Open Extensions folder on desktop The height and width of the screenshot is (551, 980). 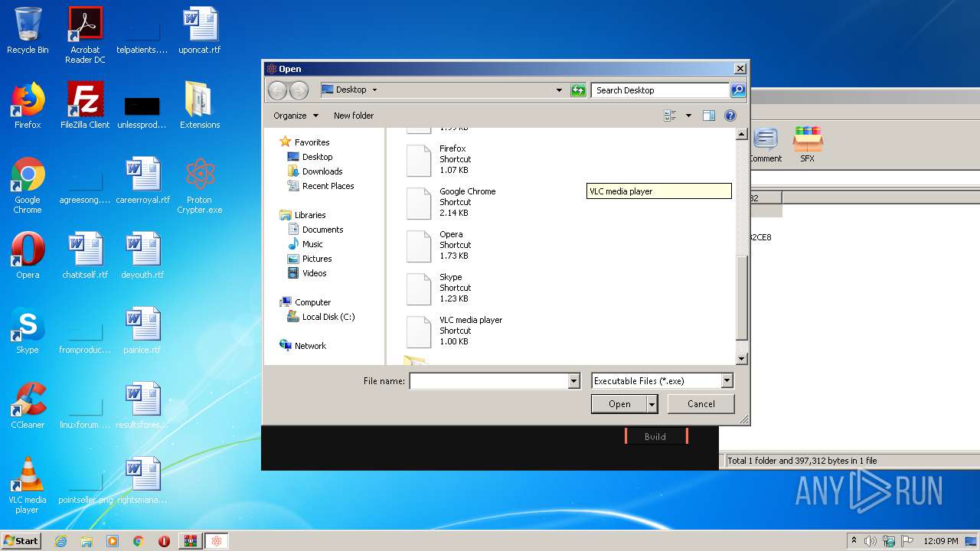pos(200,106)
